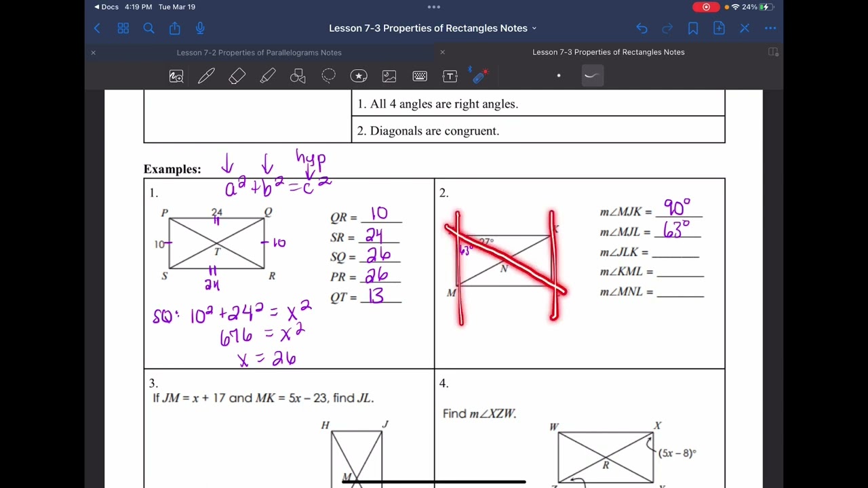Open split view page layout icon
The height and width of the screenshot is (488, 868).
[773, 52]
